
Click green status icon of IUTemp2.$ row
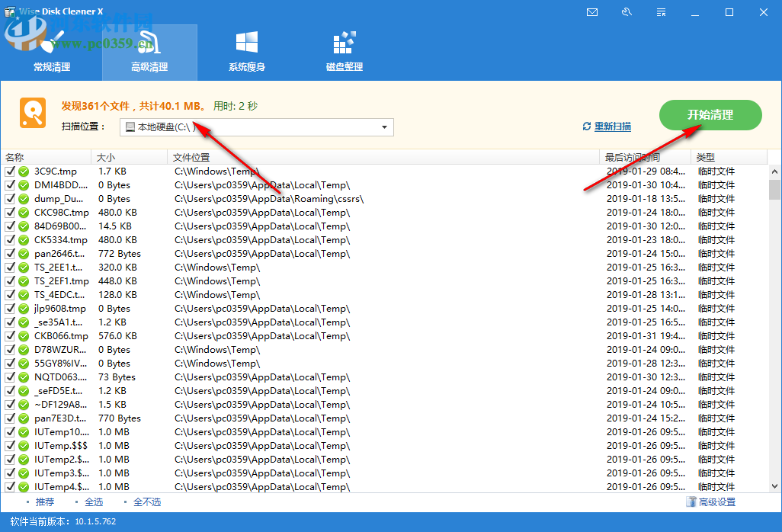tap(24, 460)
